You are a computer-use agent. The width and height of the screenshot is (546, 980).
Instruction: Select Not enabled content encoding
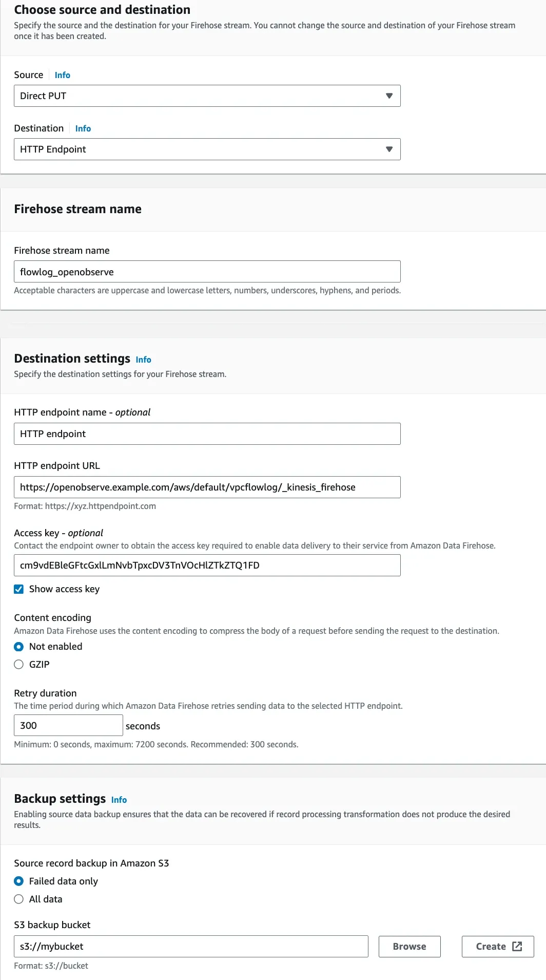pos(19,647)
